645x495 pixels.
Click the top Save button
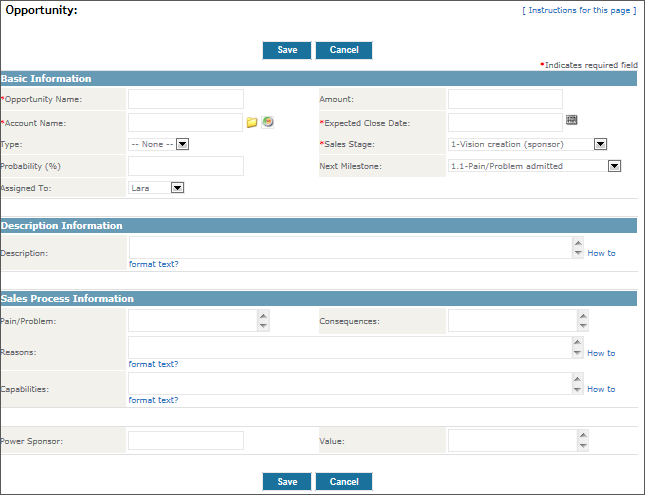[287, 50]
